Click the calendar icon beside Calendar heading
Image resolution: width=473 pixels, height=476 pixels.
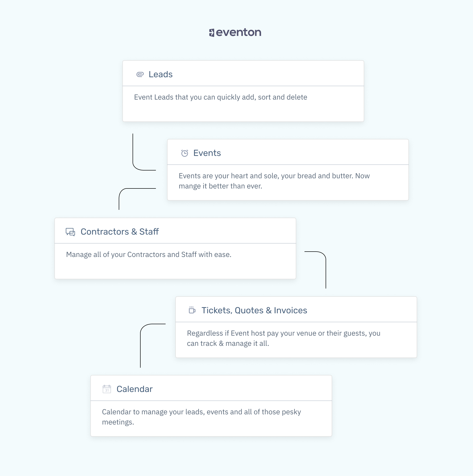click(107, 389)
